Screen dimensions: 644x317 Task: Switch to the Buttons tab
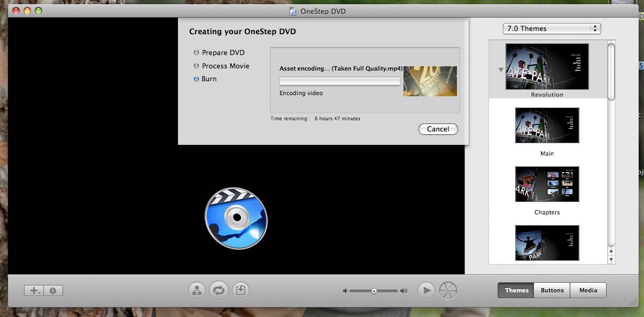click(552, 290)
